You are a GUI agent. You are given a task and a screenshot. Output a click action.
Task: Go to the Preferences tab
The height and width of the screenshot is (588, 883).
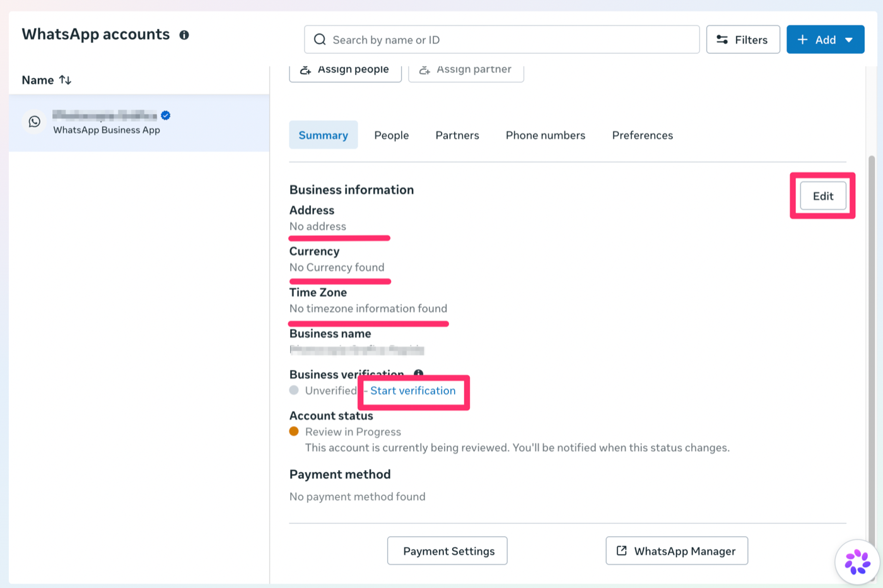point(643,135)
